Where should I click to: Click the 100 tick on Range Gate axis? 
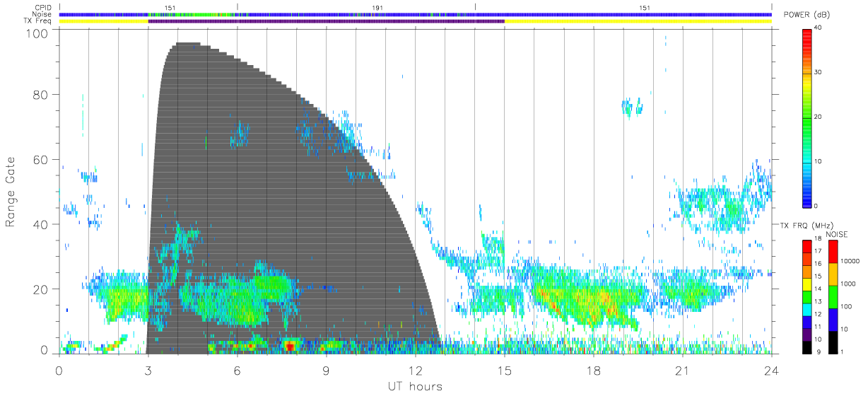pos(38,33)
